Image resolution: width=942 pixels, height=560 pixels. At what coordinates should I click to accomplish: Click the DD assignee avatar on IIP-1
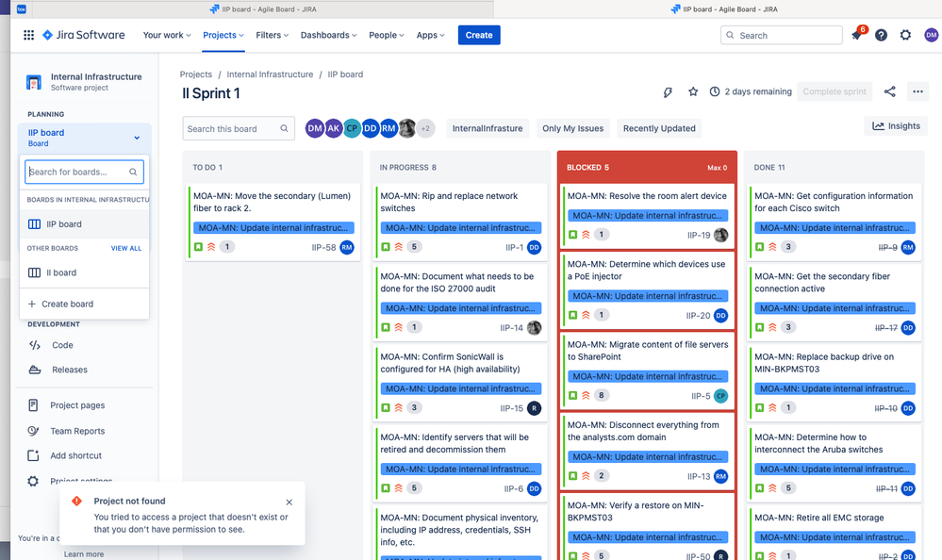pos(534,247)
